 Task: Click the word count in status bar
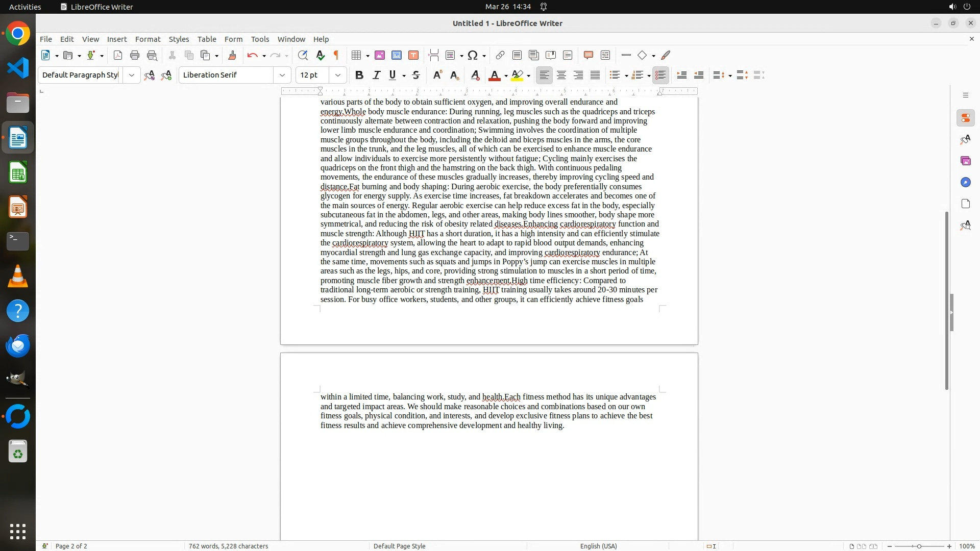point(228,546)
